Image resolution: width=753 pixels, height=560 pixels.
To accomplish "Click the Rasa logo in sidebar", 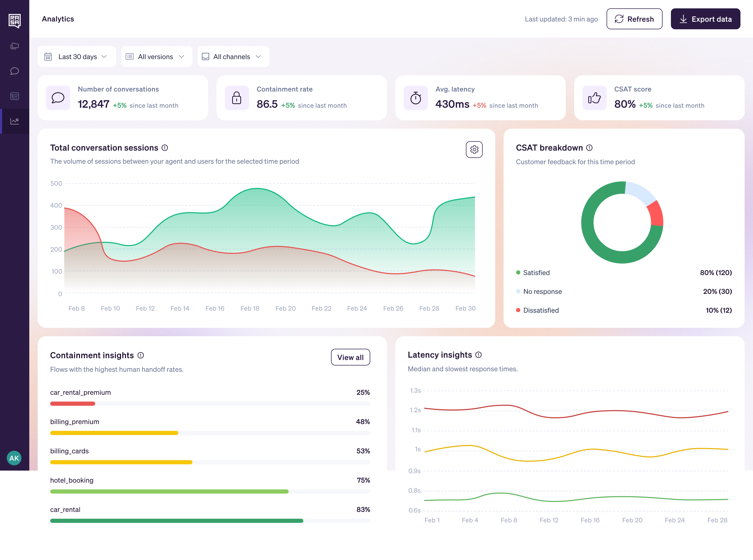I will [15, 20].
